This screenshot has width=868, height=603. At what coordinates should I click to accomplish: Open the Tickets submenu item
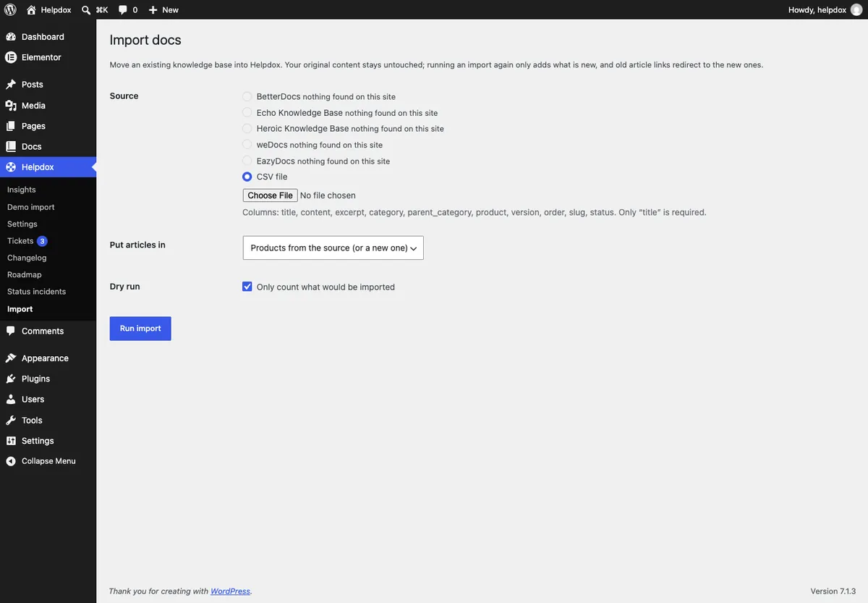[20, 241]
